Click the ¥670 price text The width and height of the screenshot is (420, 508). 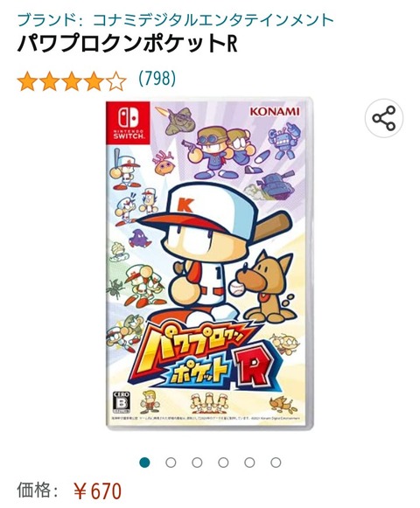click(x=97, y=491)
